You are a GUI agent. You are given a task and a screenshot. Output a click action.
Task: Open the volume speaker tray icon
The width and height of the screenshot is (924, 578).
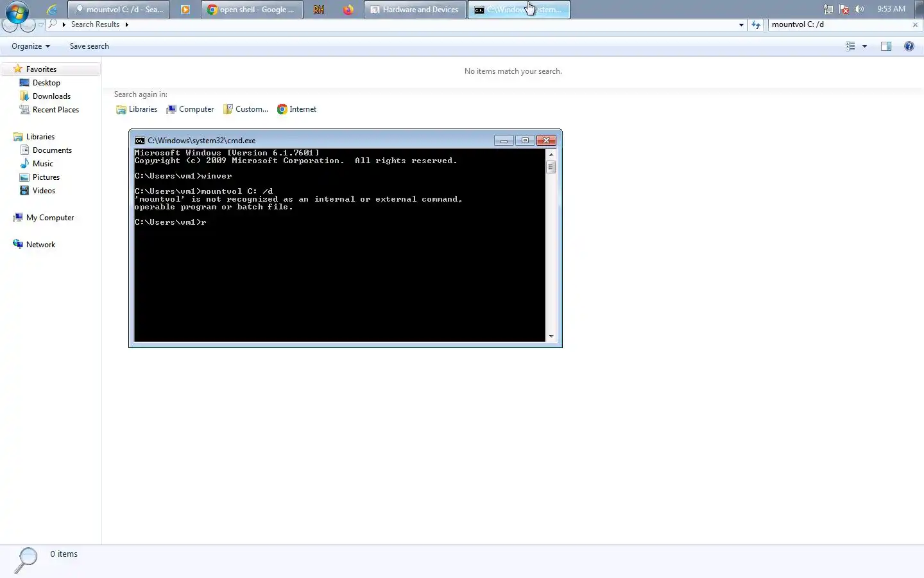pos(860,9)
